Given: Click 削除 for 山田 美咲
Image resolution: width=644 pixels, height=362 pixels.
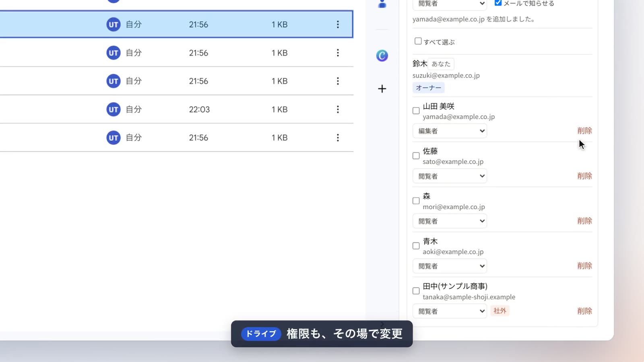Looking at the screenshot, I should [x=584, y=131].
